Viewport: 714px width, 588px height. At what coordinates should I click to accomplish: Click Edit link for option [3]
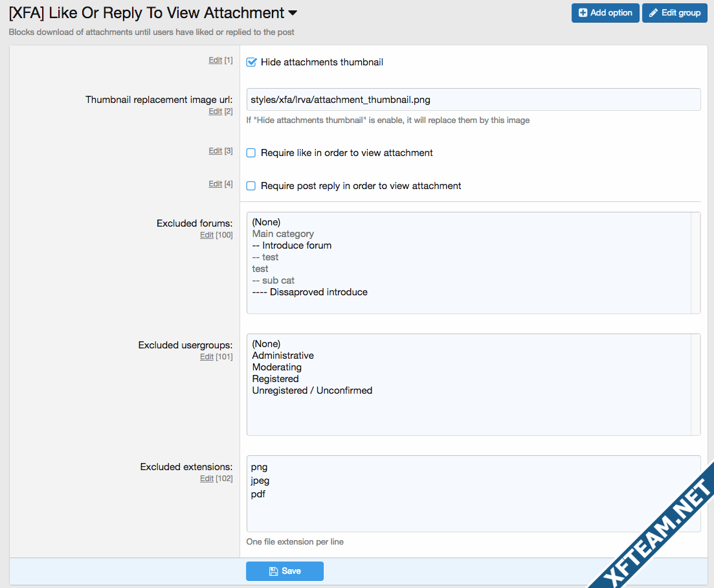click(x=216, y=151)
